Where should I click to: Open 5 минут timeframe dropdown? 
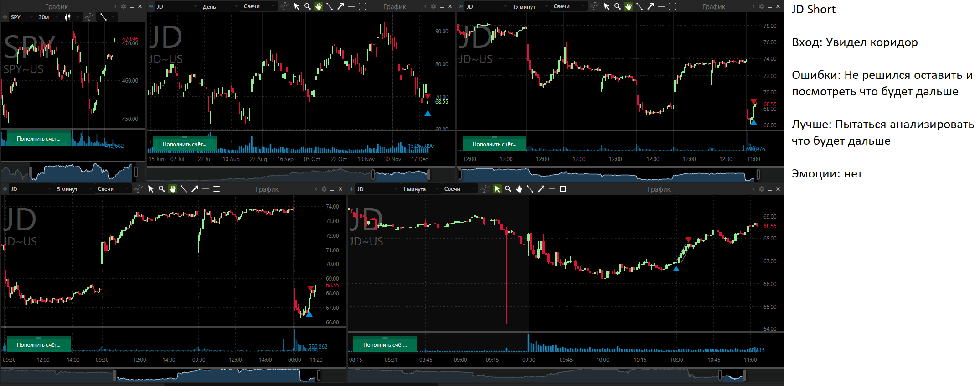(x=74, y=189)
